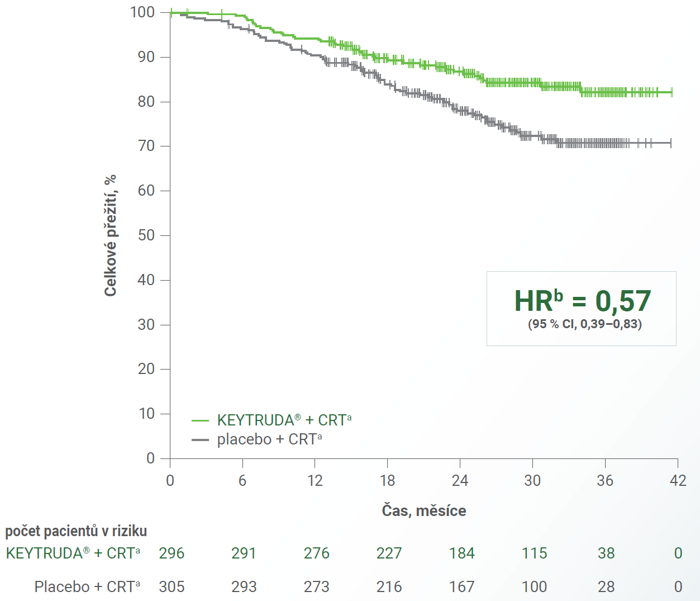Click the green KEYTRUDA legend line swatch
Viewport: 700px width, 601px height.
pyautogui.click(x=200, y=420)
